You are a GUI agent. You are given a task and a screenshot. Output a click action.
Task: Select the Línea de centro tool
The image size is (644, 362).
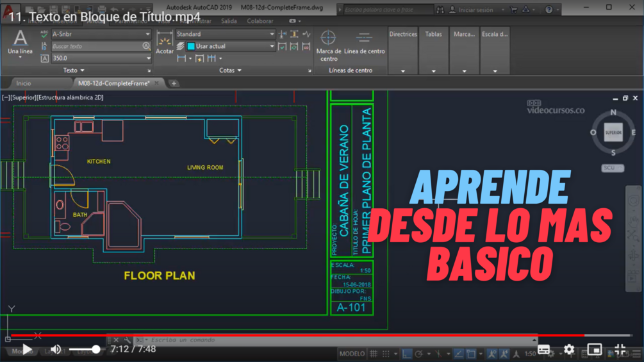(x=365, y=43)
